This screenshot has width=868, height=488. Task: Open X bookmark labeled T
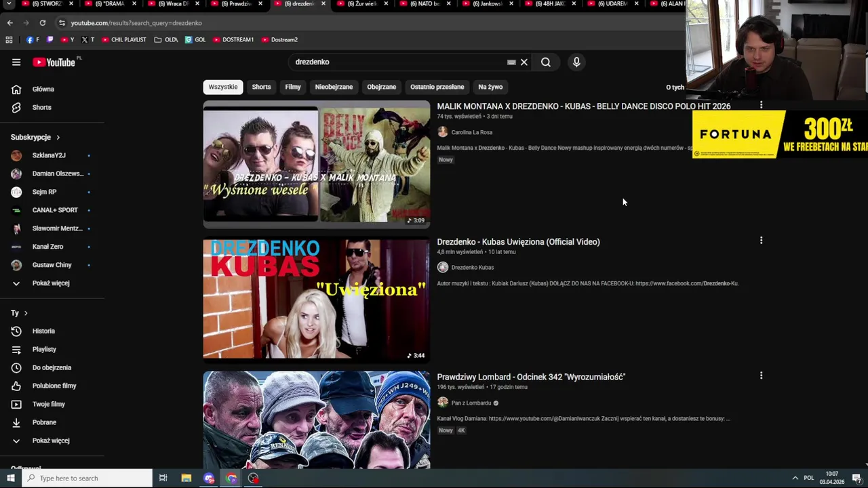tap(87, 40)
